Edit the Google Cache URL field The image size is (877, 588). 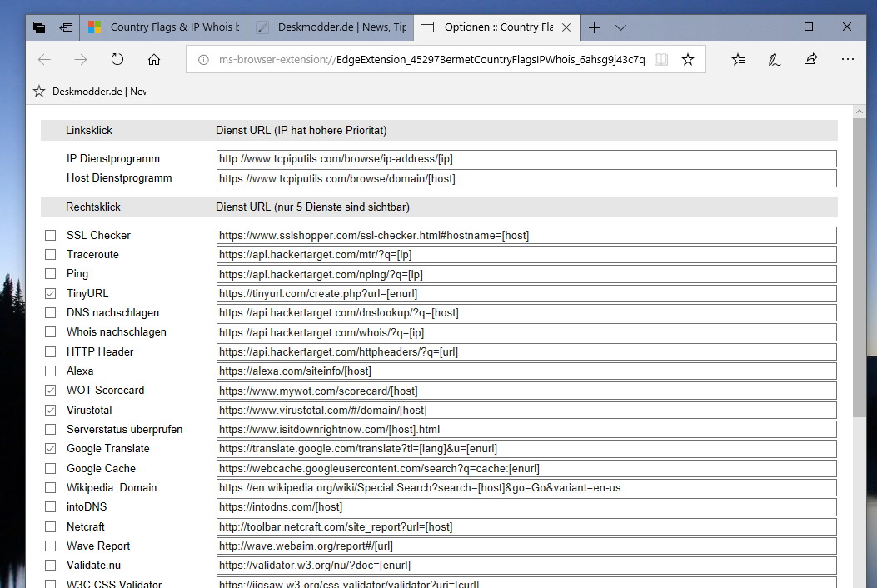coord(526,468)
